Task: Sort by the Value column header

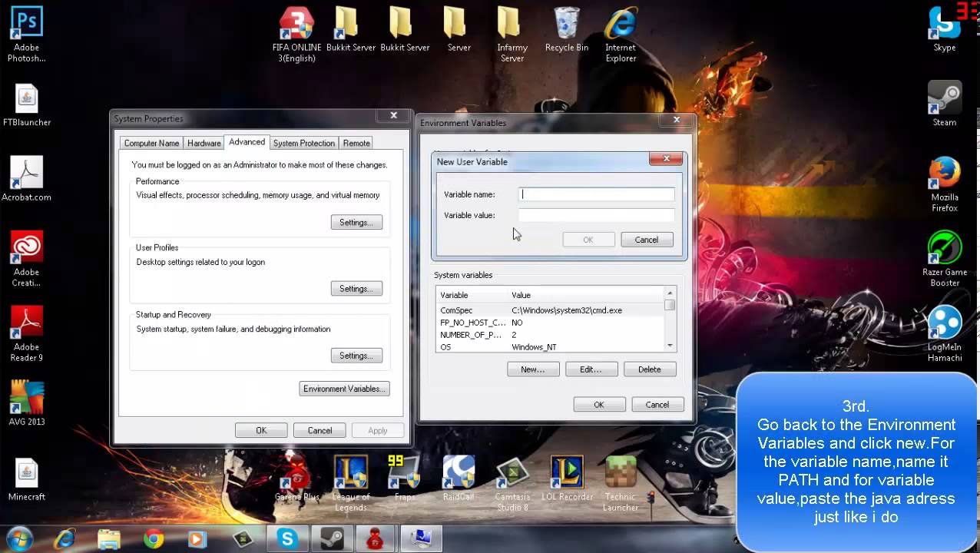Action: 586,295
